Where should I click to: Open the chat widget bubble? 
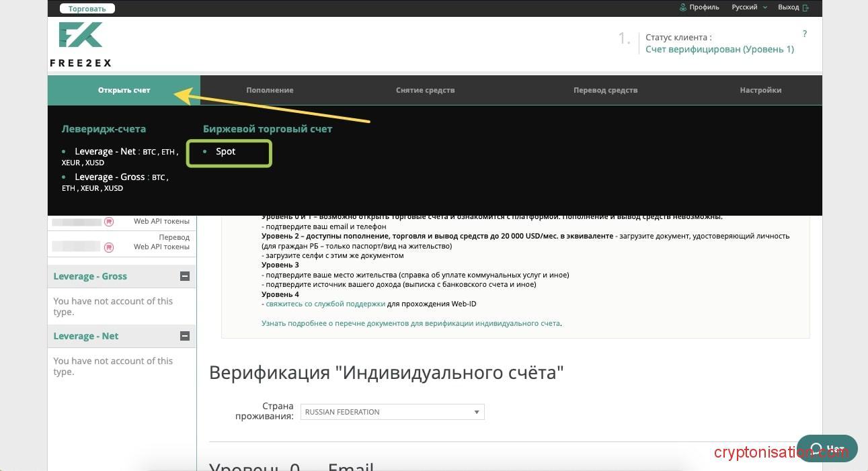(827, 448)
